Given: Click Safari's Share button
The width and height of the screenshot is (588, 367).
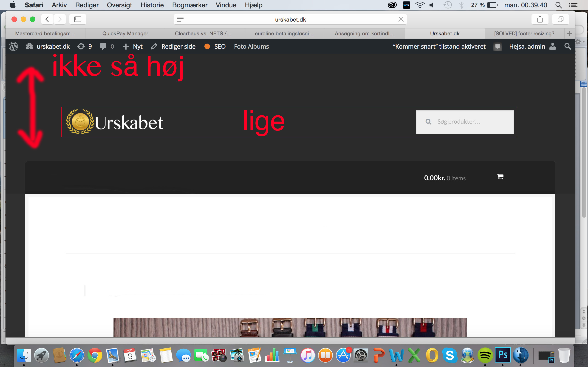Looking at the screenshot, I should (540, 19).
